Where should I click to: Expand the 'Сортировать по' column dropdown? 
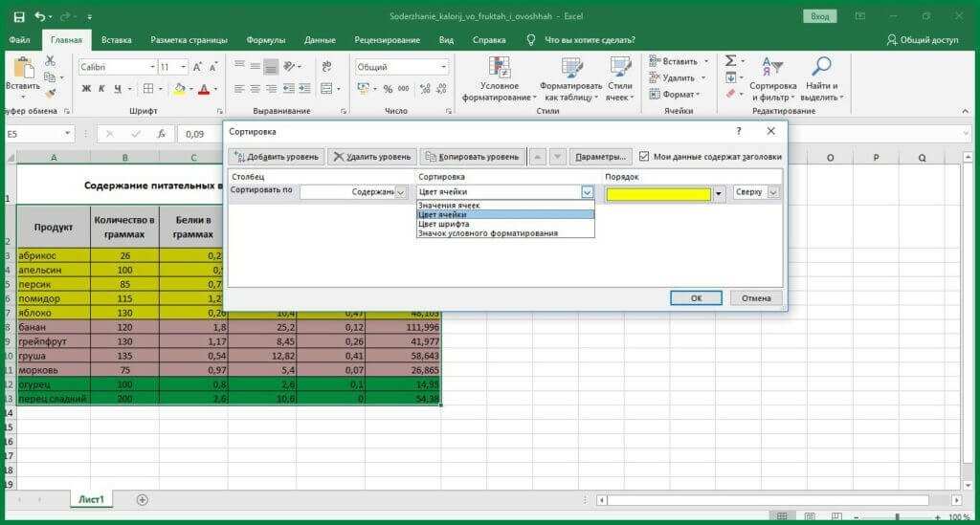[x=401, y=192]
